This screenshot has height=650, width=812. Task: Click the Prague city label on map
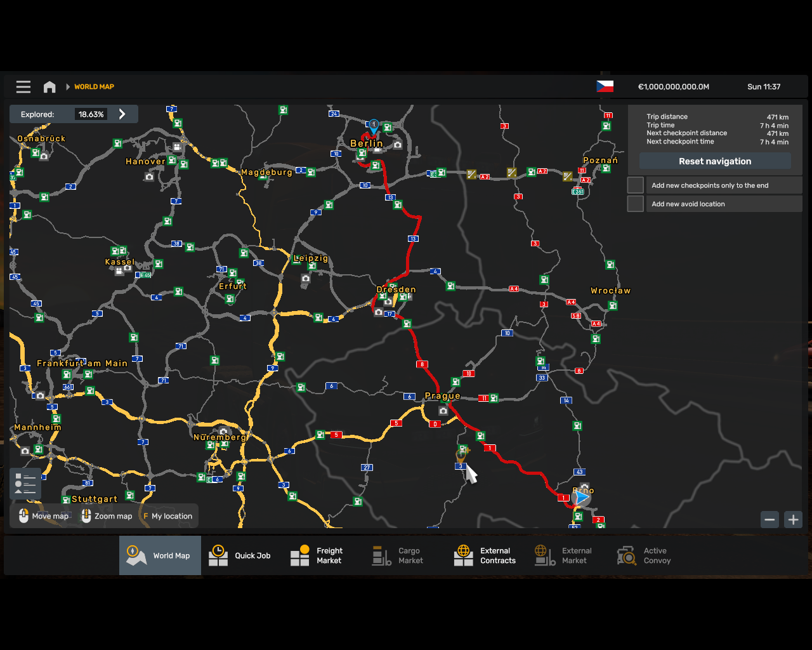[x=442, y=396]
